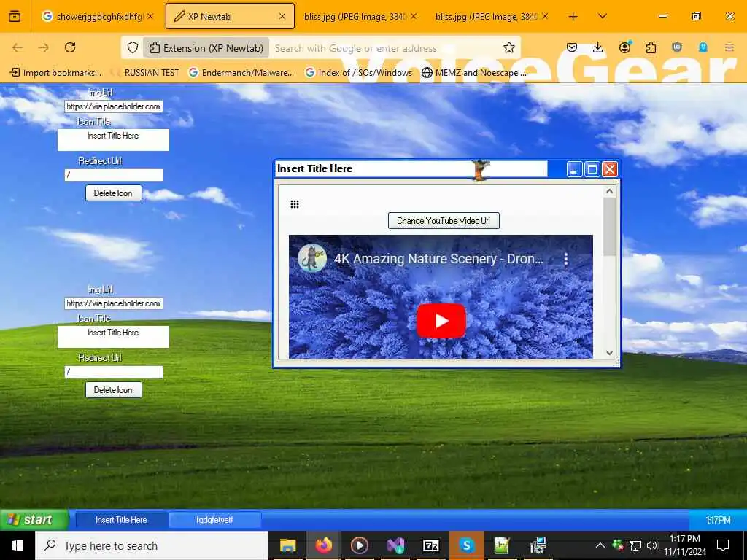Open the Firefox hamburger application menu

point(729,47)
